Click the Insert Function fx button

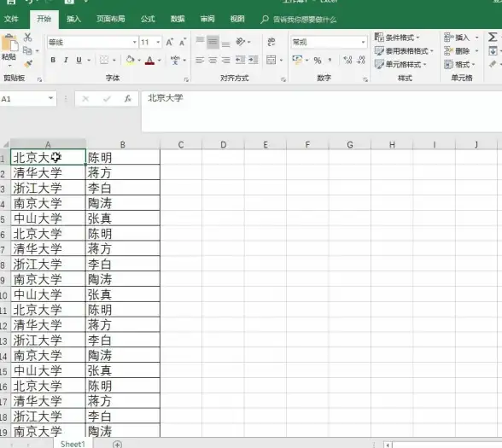click(x=128, y=99)
